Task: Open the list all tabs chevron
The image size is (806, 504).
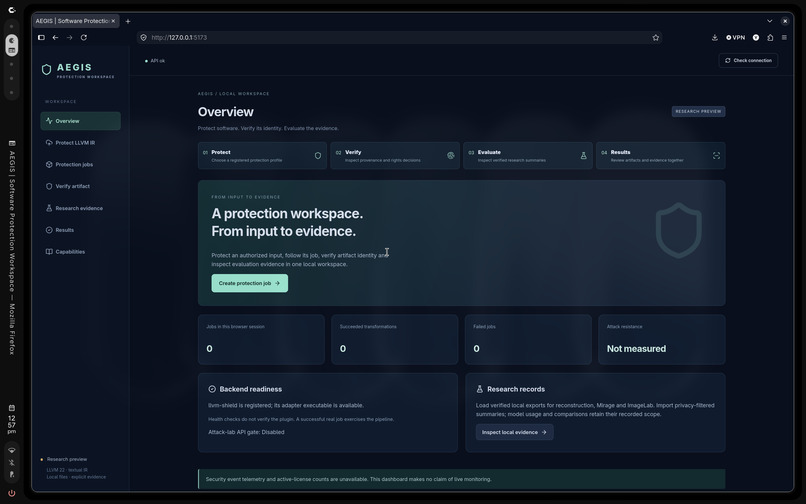Action: pyautogui.click(x=770, y=21)
